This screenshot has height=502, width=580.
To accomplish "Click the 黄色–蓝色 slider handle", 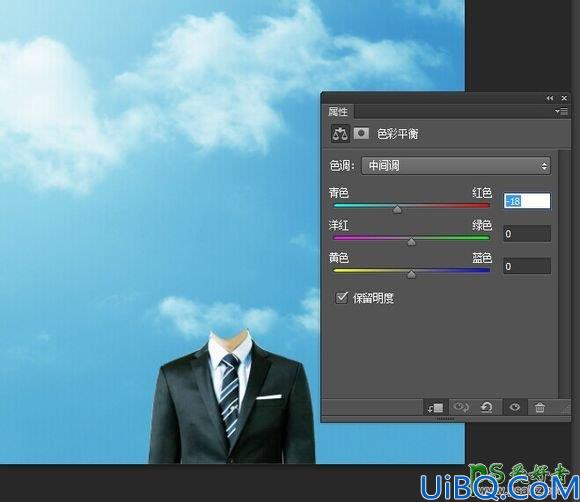I will [x=411, y=274].
